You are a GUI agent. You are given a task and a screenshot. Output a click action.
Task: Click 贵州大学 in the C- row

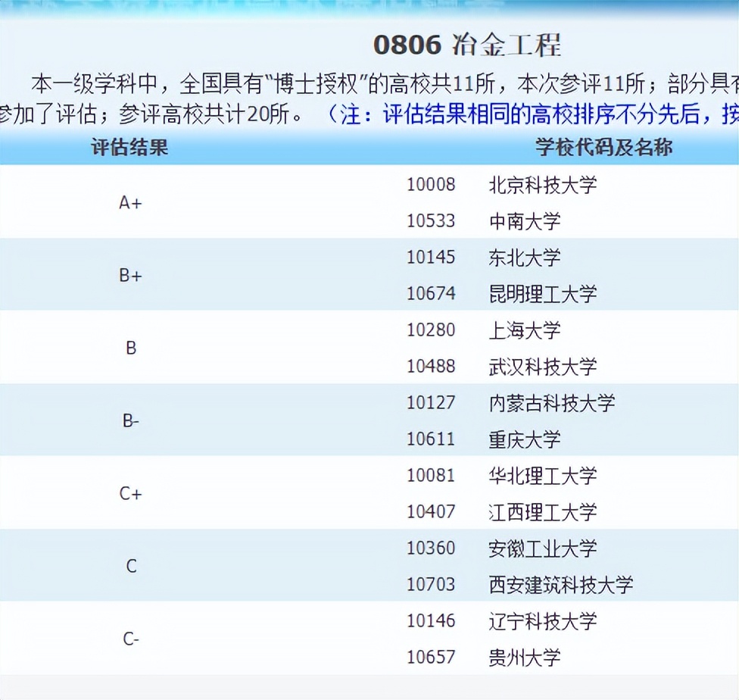[x=525, y=657]
